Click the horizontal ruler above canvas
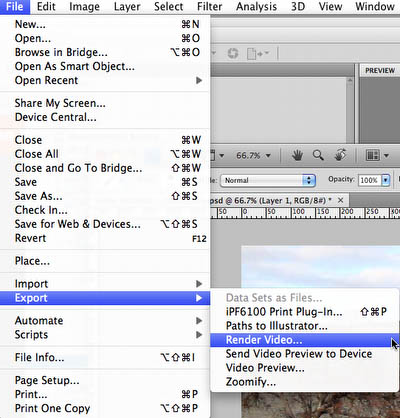The width and height of the screenshot is (400, 418). point(305,213)
